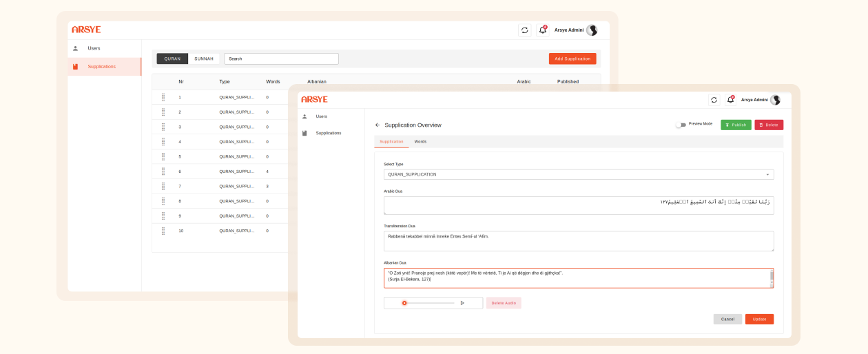Click Arsye Admini name in back window
This screenshot has width=868, height=354.
569,30
